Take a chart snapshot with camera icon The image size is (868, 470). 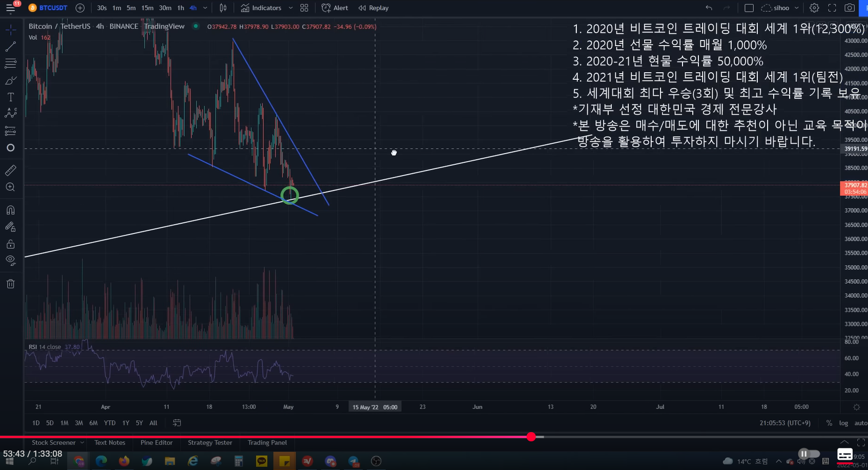(850, 8)
